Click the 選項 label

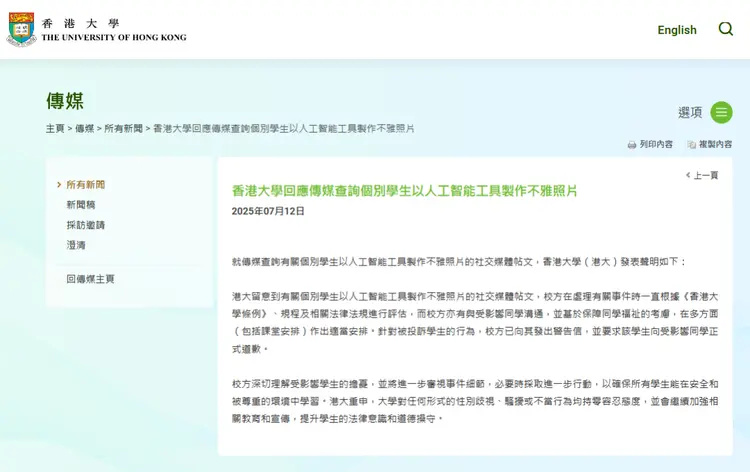pyautogui.click(x=690, y=112)
